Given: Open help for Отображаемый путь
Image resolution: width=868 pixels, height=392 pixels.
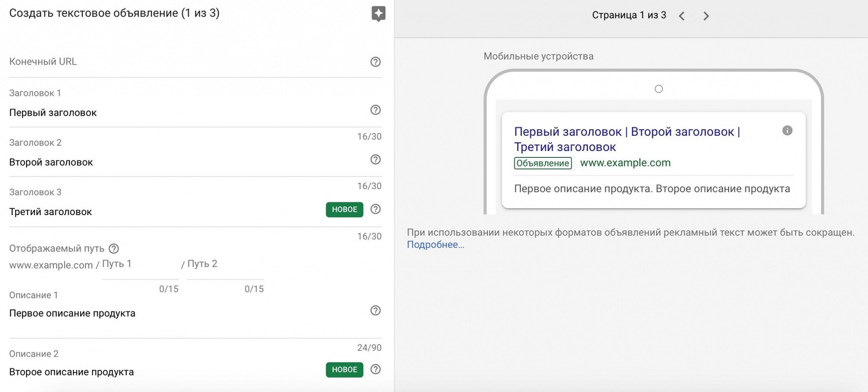Looking at the screenshot, I should 113,248.
